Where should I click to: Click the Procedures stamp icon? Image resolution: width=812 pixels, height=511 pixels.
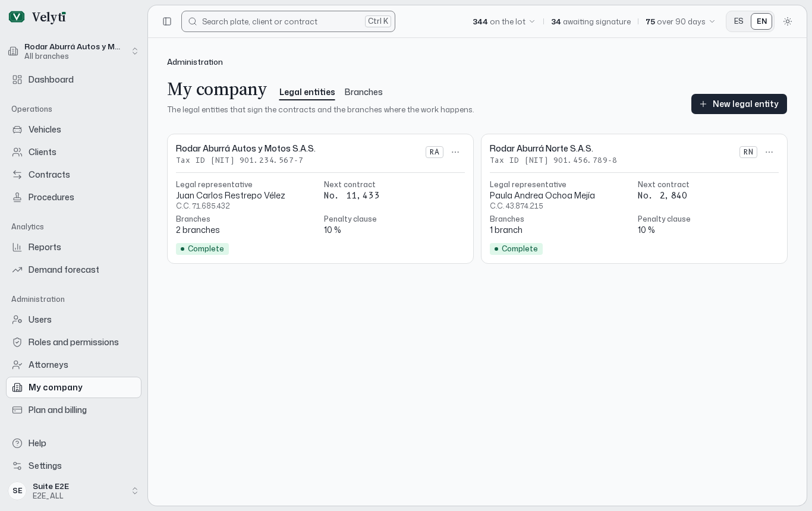pos(17,197)
